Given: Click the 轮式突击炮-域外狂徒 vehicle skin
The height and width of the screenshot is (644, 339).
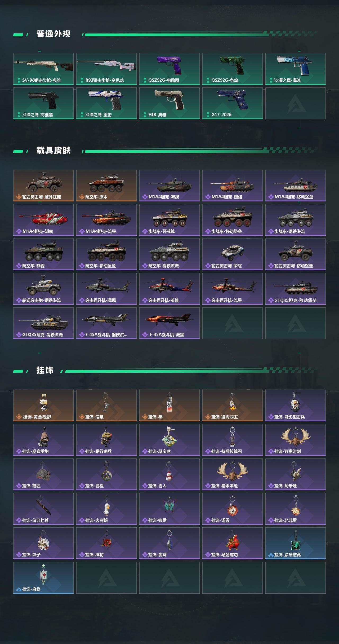Looking at the screenshot, I should click(43, 186).
